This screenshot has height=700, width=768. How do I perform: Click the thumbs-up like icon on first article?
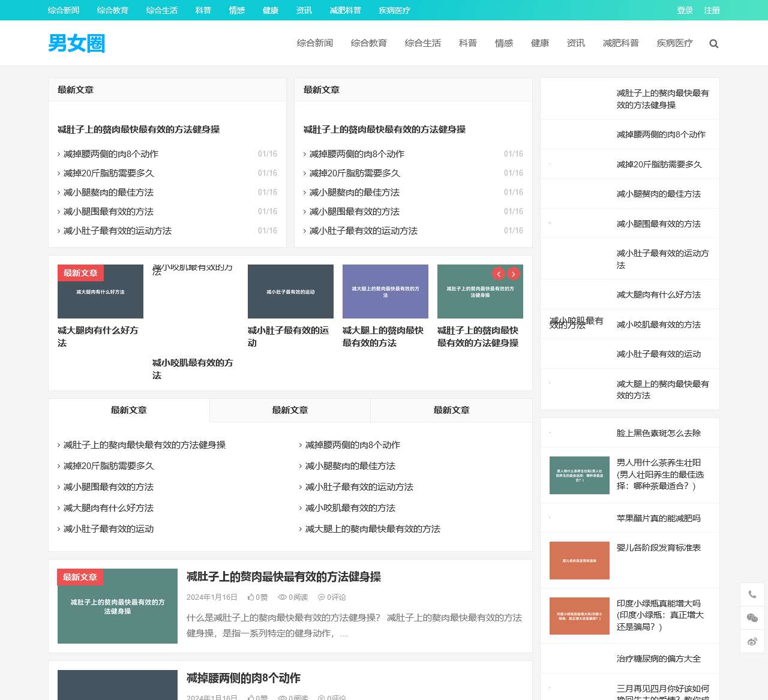251,597
